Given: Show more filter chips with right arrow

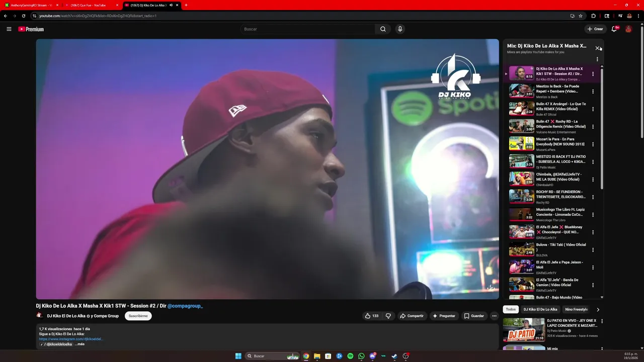Looking at the screenshot, I should [598, 309].
